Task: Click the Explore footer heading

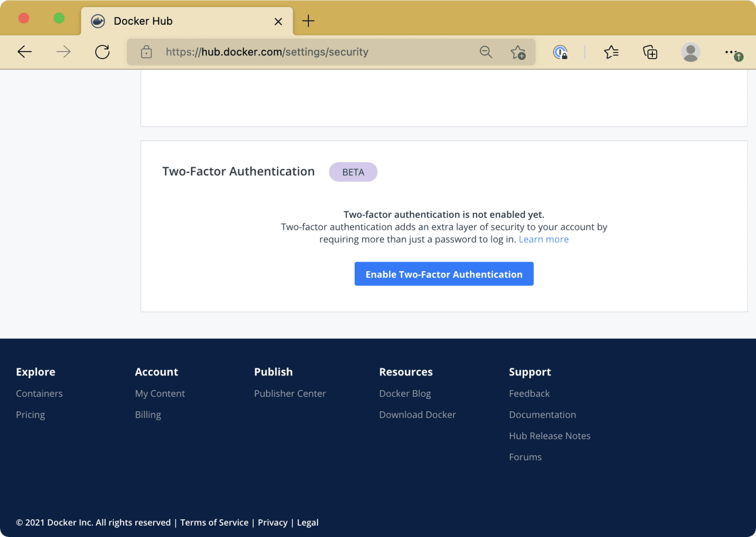Action: tap(35, 372)
